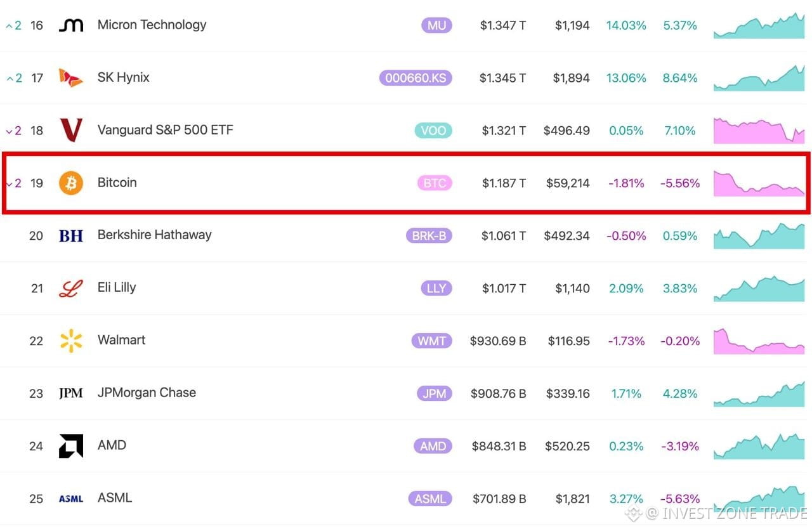Click the Walmart yellow spark logo
Image resolution: width=812 pixels, height=529 pixels.
(71, 341)
